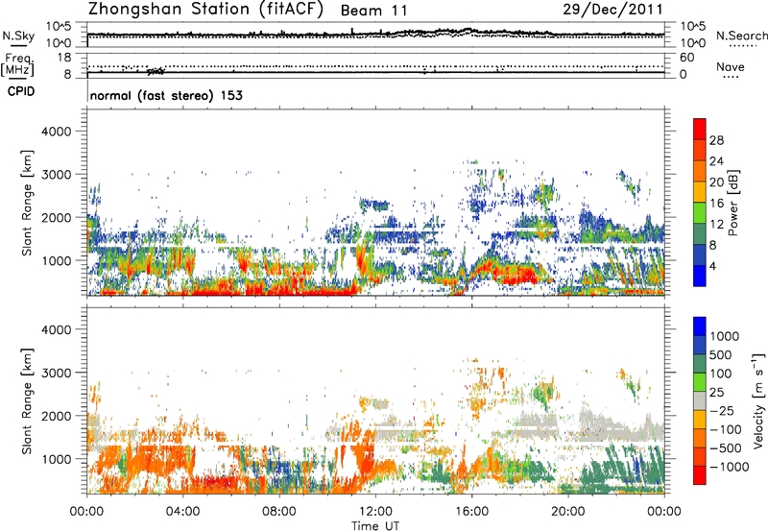Click the date '29/Dec/2011'
Viewport: 768px width, 532px height.
[x=612, y=9]
